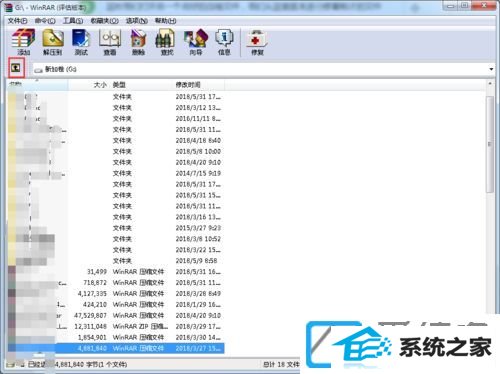Open the Favorites (收藏夹) menu
Screen dimensions: 500x374
[104, 21]
